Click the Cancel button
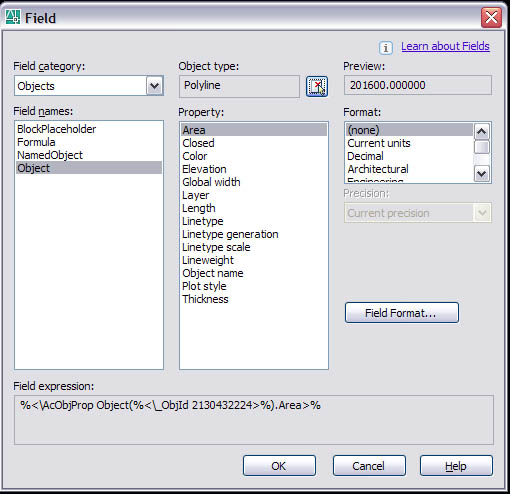 369,466
